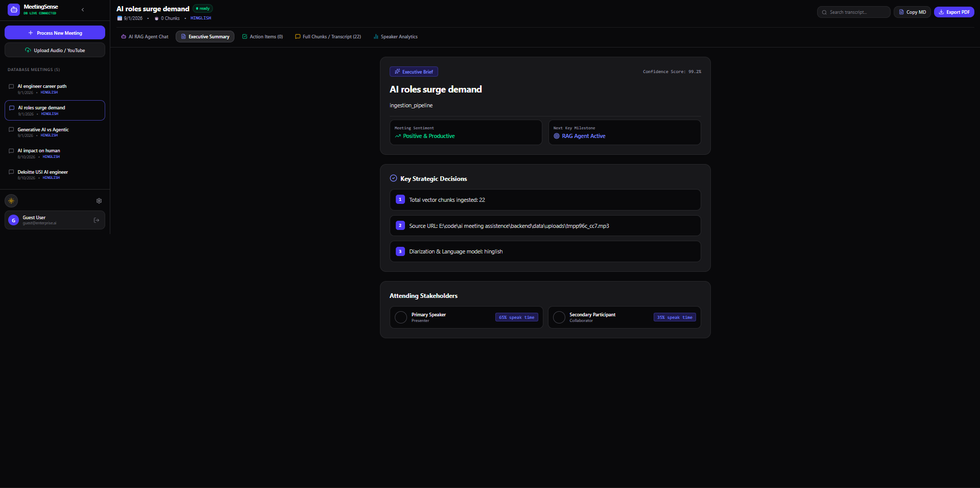980x488 pixels.
Task: Focus the Search transcript input field
Action: pos(853,12)
